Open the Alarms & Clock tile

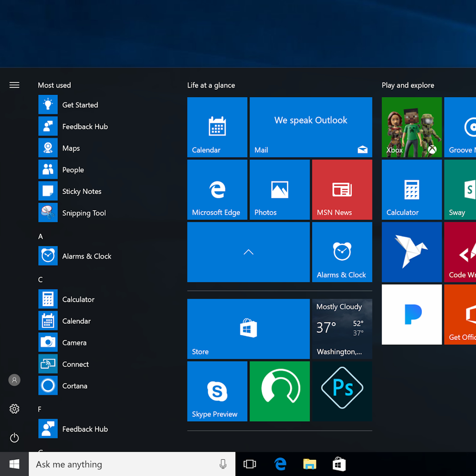(342, 252)
